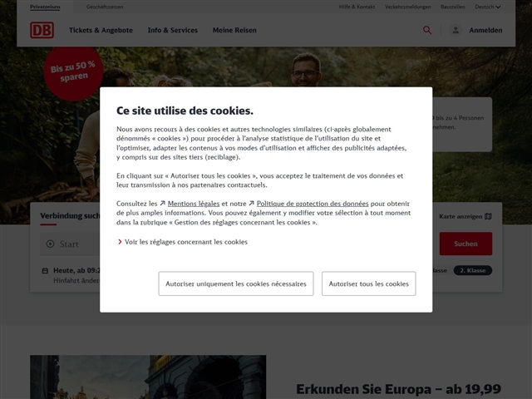Click the calendar icon next to Heute
Viewport: 532px width, 399px height.
(45, 270)
